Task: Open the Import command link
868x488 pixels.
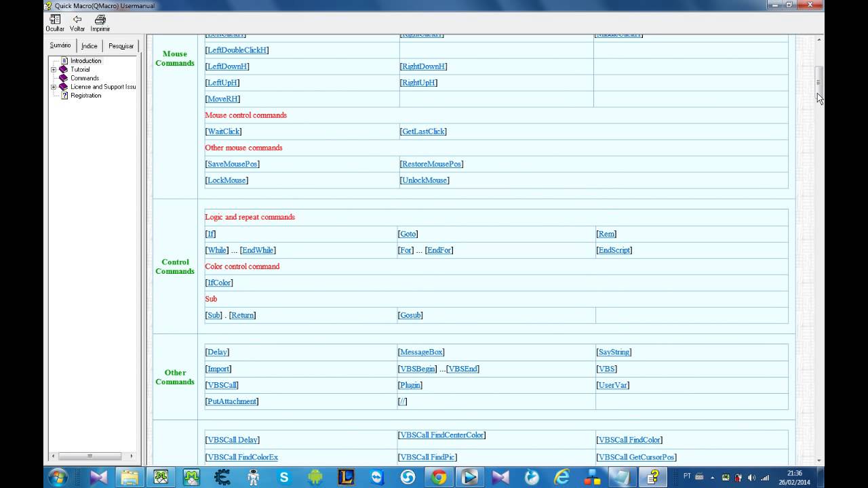Action: pos(218,369)
